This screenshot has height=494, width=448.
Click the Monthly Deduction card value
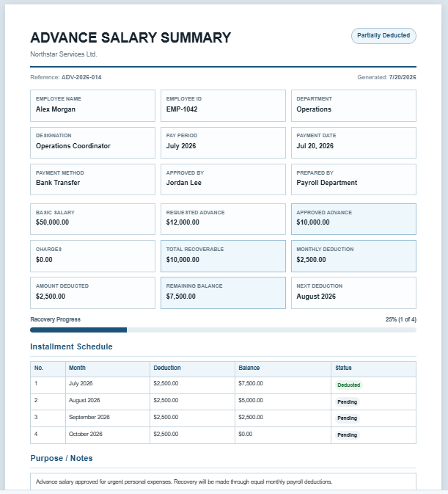pyautogui.click(x=311, y=260)
